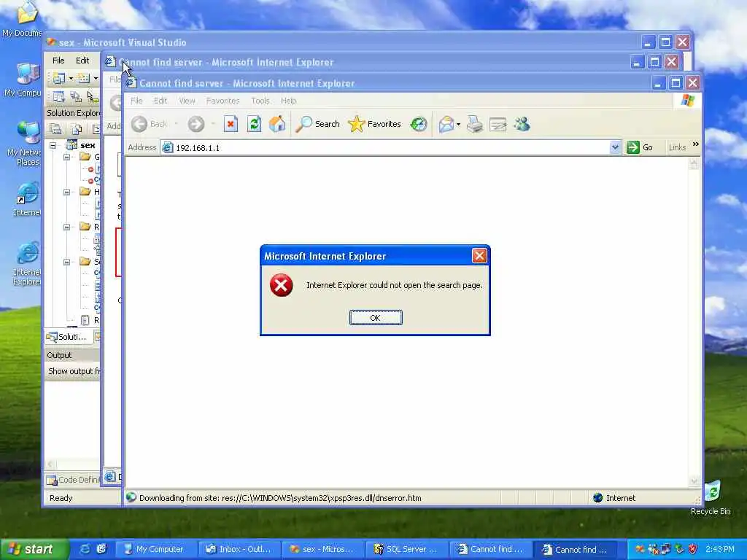747x560 pixels.
Task: Open the address bar dropdown arrow
Action: click(615, 147)
